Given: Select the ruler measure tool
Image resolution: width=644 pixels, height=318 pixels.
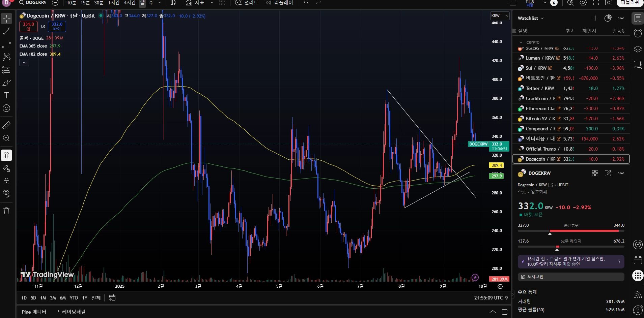Looking at the screenshot, I should point(6,125).
